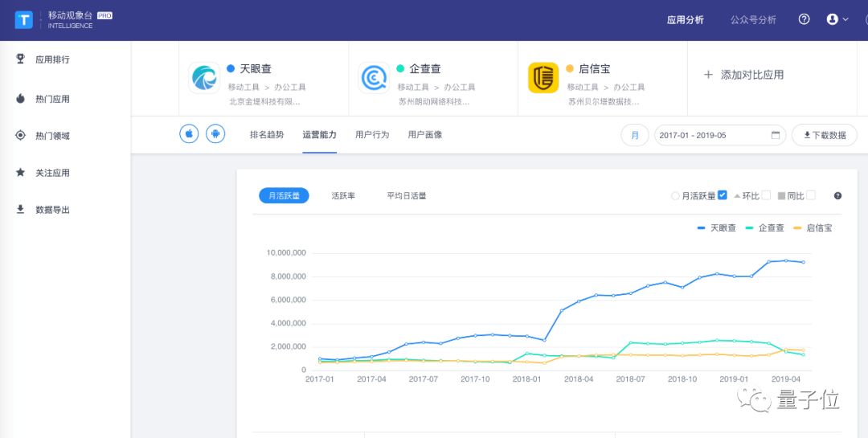Click 添加对比应用 to add a comparison app
Screen dimensions: 868x438
coord(752,75)
